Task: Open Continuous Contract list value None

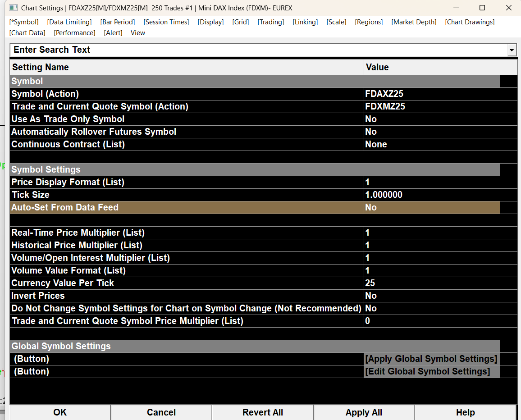Action: 432,144
